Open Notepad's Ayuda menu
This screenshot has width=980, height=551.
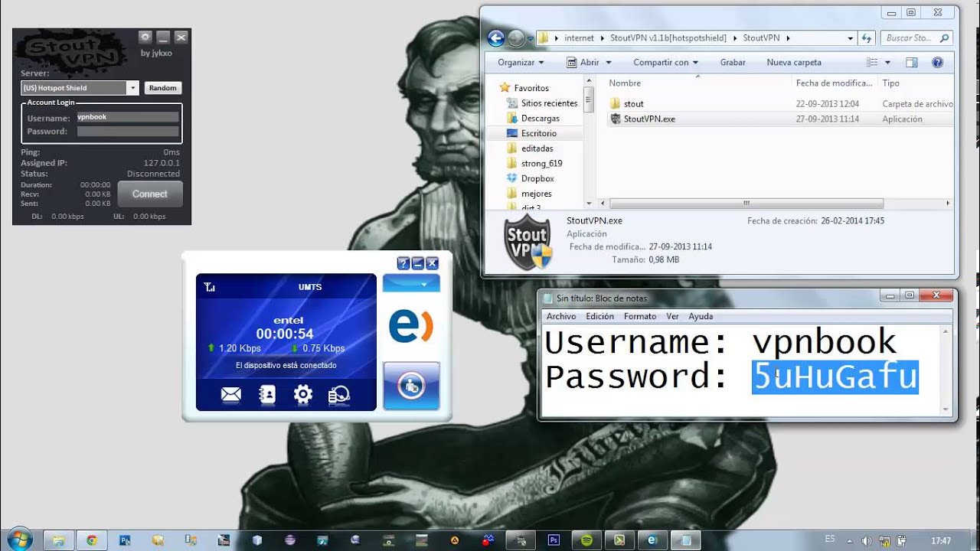[x=701, y=316]
